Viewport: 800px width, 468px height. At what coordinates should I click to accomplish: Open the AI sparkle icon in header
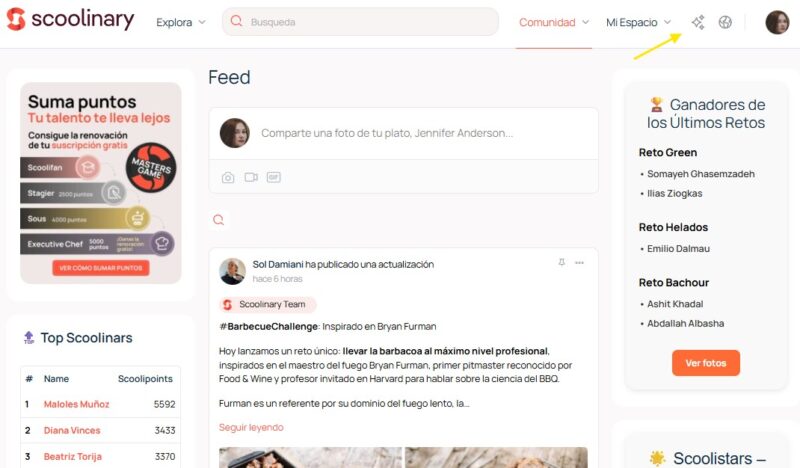click(698, 22)
